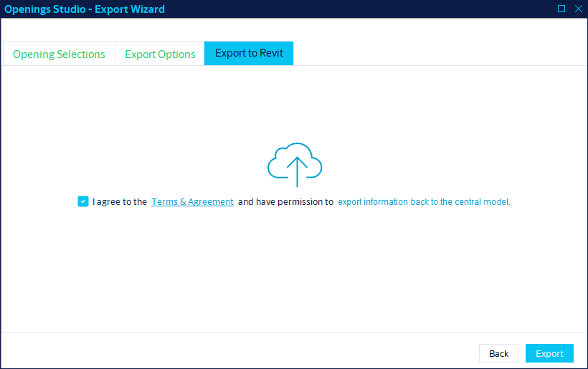Switch to the Opening Selections tab
The width and height of the screenshot is (588, 369).
(x=59, y=54)
